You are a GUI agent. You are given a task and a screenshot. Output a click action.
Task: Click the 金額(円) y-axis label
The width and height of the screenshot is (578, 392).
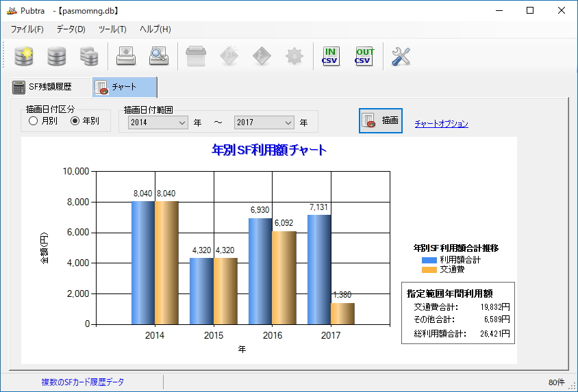(45, 248)
